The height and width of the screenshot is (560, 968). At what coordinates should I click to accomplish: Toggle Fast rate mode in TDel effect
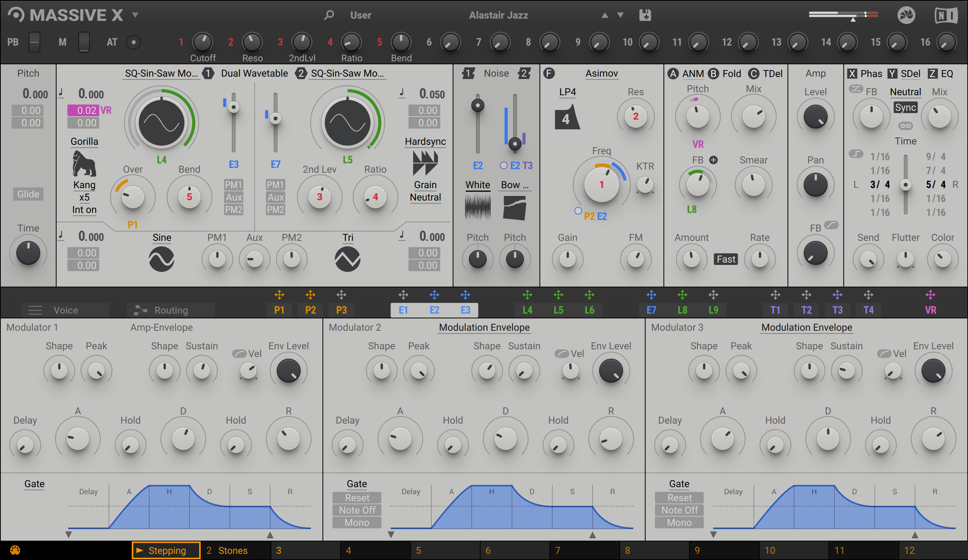(725, 259)
